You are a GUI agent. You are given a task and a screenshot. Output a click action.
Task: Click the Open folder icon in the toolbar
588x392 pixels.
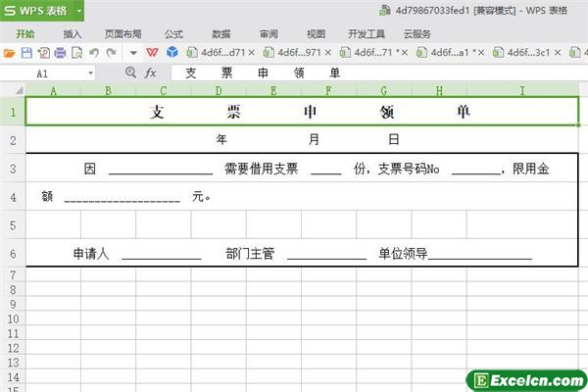point(10,53)
